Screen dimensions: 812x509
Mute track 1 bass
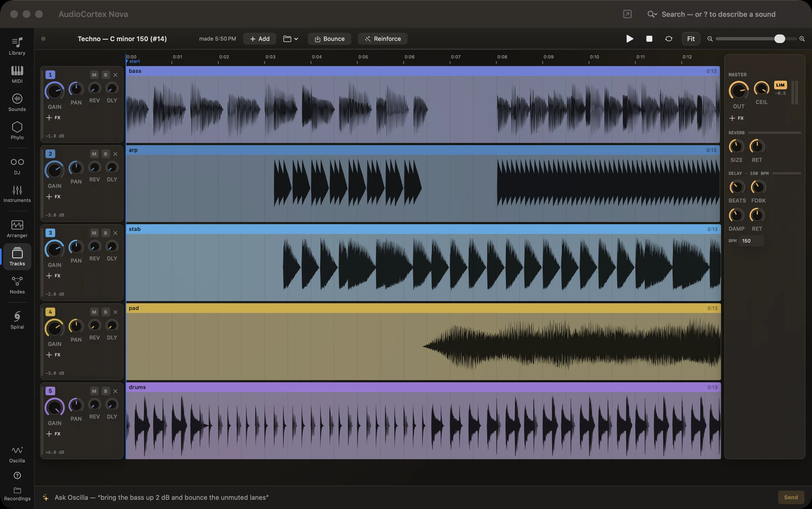pos(94,75)
